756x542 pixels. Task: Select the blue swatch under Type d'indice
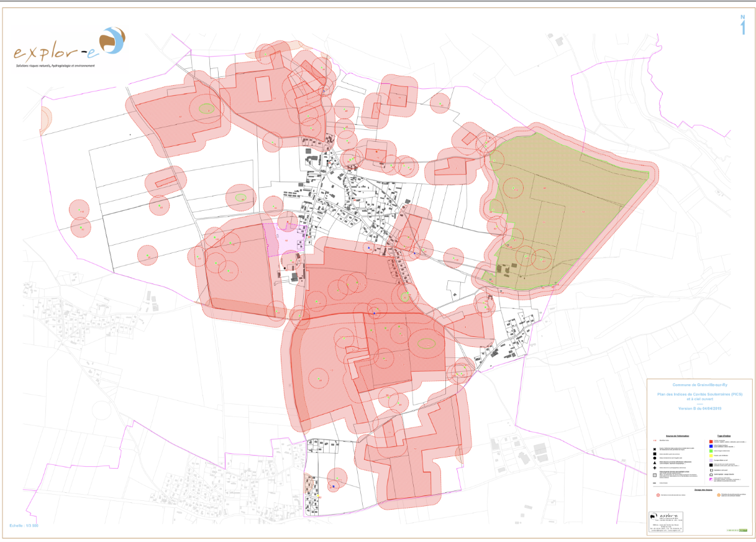pos(712,446)
